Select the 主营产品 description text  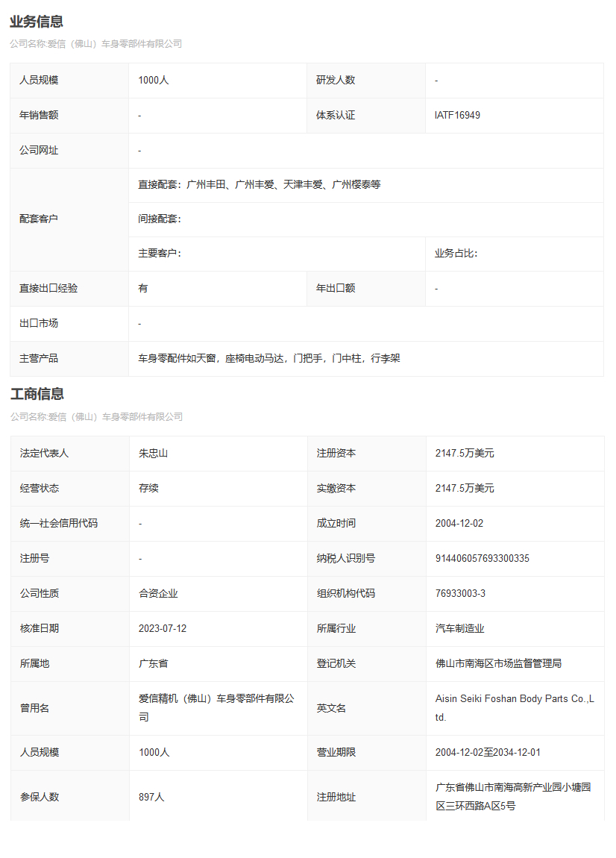pos(269,358)
